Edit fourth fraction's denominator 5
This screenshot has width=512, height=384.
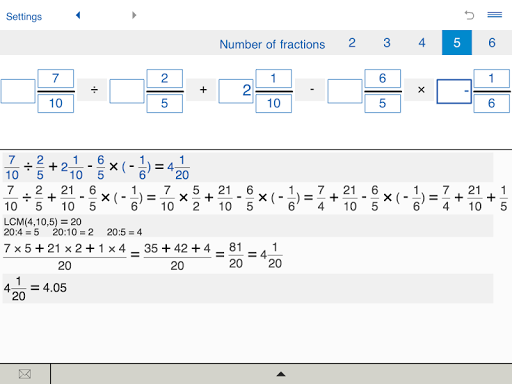coord(383,103)
